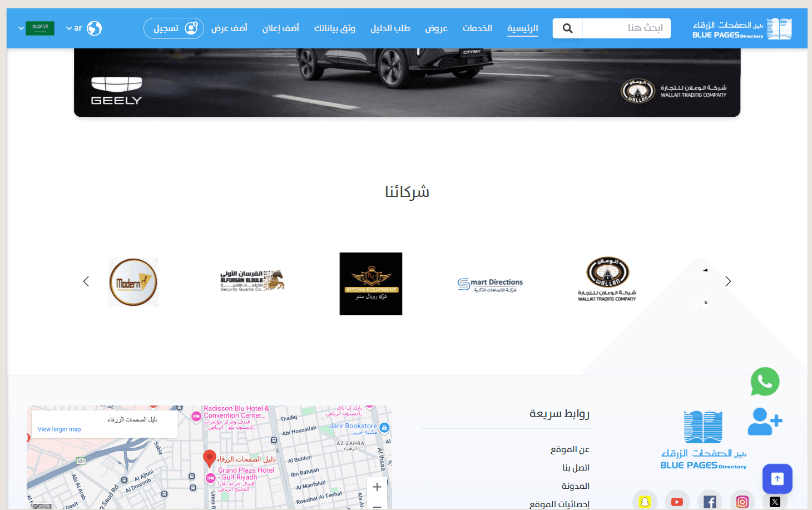Open the Instagram social icon

(742, 502)
